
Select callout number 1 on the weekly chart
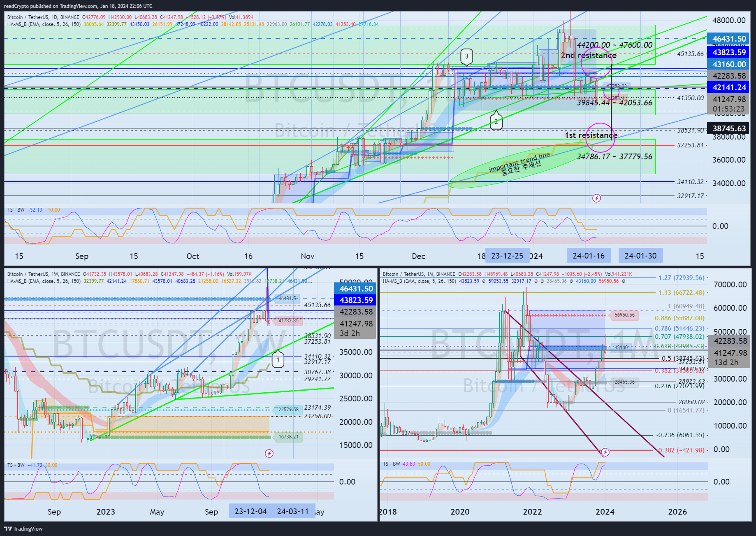pyautogui.click(x=278, y=359)
